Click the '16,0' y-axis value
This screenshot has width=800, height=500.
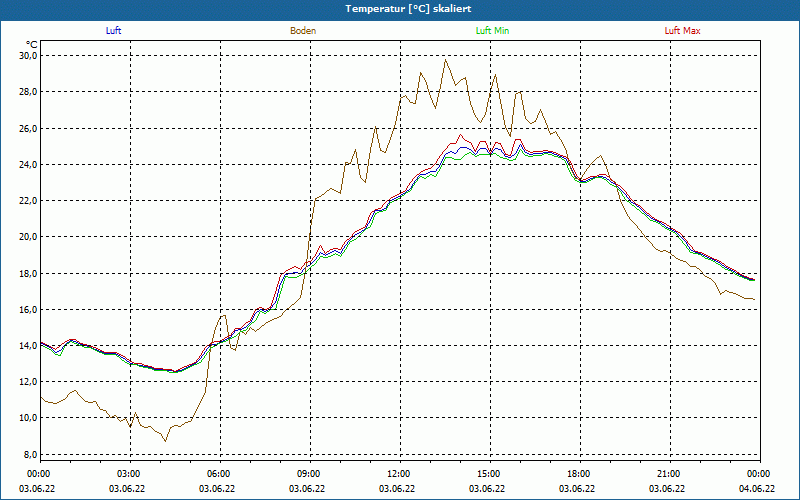click(x=29, y=310)
